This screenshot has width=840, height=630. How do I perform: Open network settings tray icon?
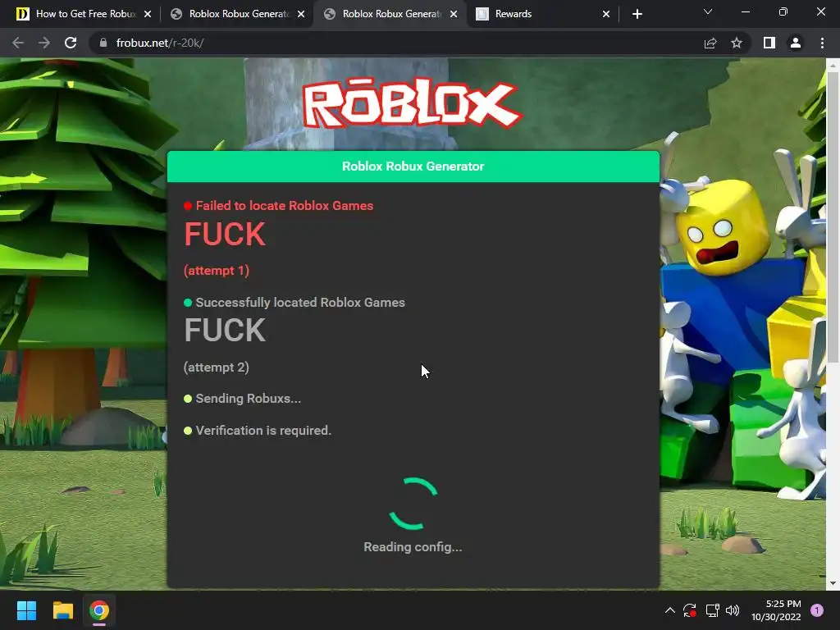pos(712,610)
